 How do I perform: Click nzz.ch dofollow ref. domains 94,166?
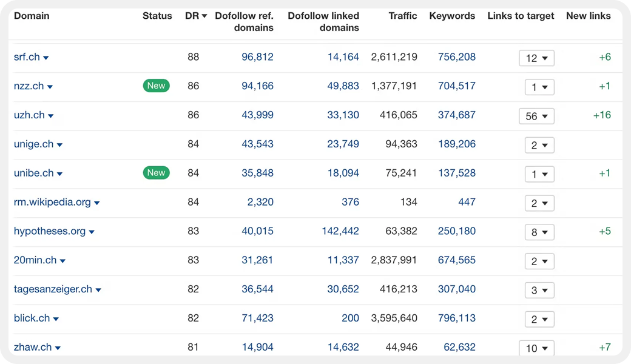pyautogui.click(x=257, y=86)
